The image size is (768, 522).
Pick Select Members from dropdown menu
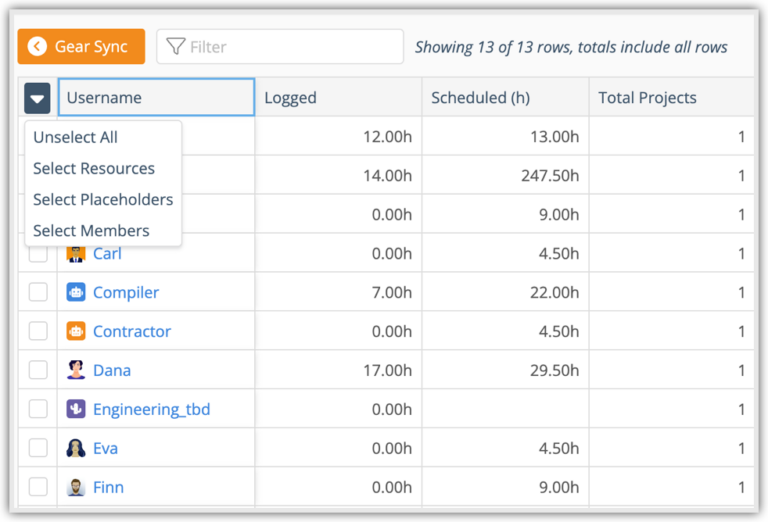coord(91,231)
